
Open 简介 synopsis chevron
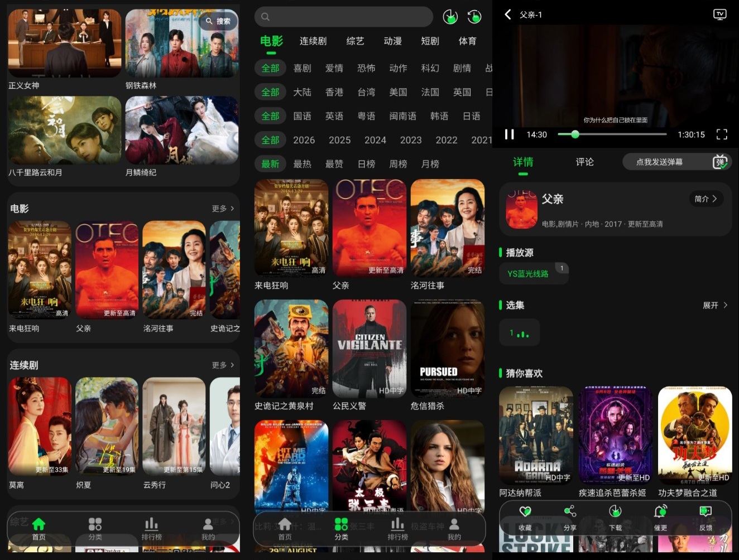(706, 199)
